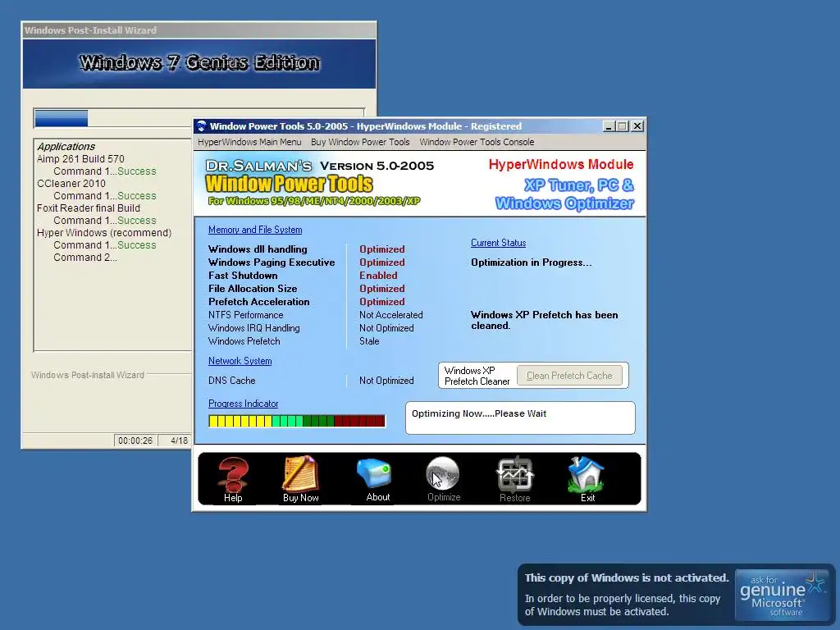Click the Windows 7 Genius Edition banner
The height and width of the screenshot is (630, 840).
(199, 63)
